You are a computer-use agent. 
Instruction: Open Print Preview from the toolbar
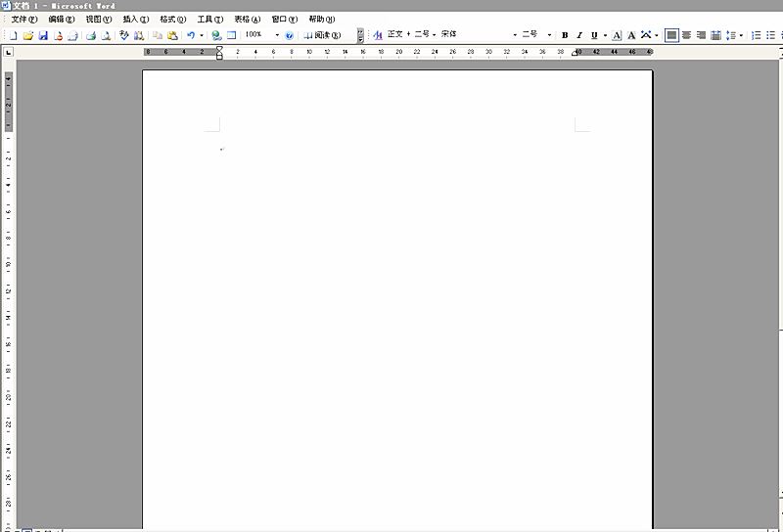[x=105, y=35]
